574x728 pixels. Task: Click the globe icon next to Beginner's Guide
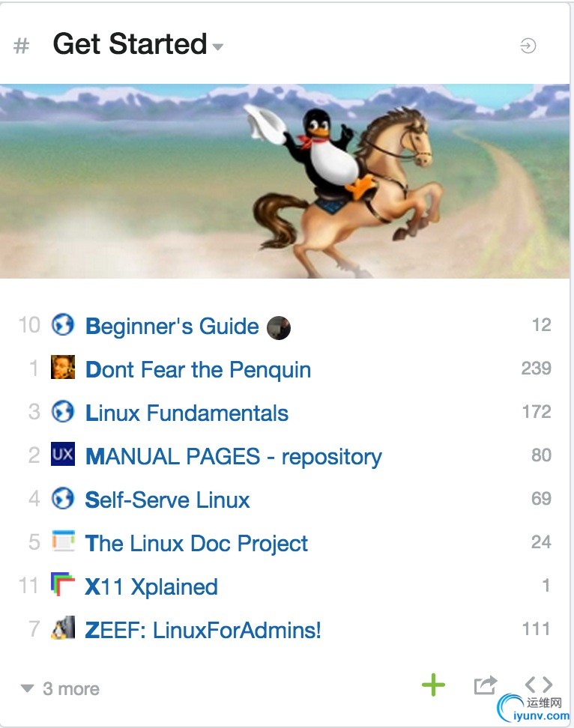tap(63, 325)
